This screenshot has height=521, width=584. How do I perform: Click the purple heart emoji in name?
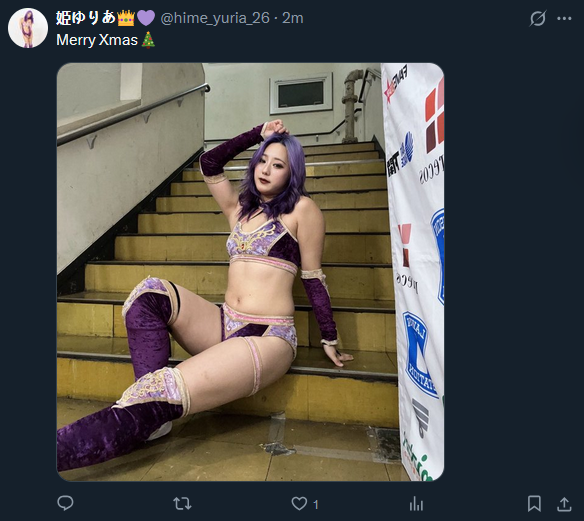tap(146, 18)
